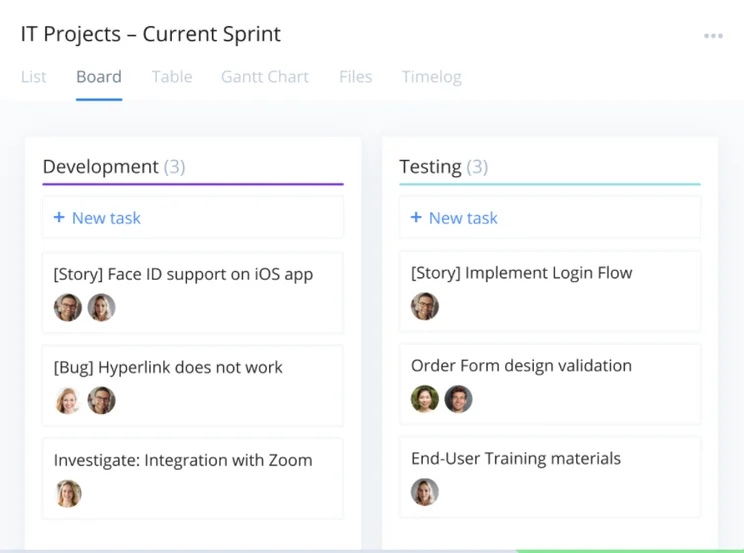Go to the Timelog tab
The height and width of the screenshot is (553, 744).
432,76
